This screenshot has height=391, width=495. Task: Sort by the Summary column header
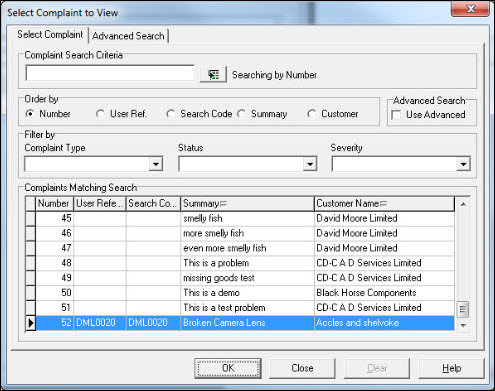point(247,204)
